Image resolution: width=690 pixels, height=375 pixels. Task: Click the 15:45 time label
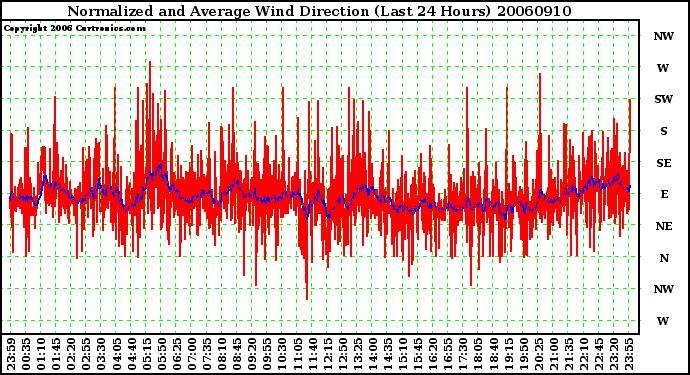click(x=418, y=354)
